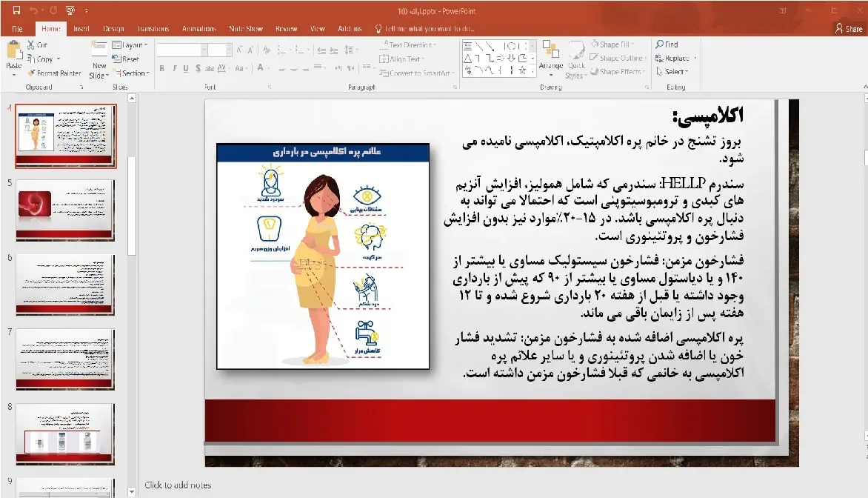Image resolution: width=868 pixels, height=498 pixels.
Task: Open the font name combo box
Action: click(181, 50)
